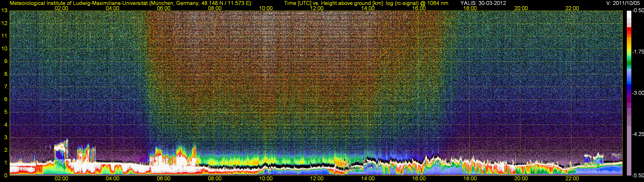Click the 'Time [UTC] vs. Height above ground' caption
Image resolution: width=644 pixels, height=182 pixels.
(366, 3)
